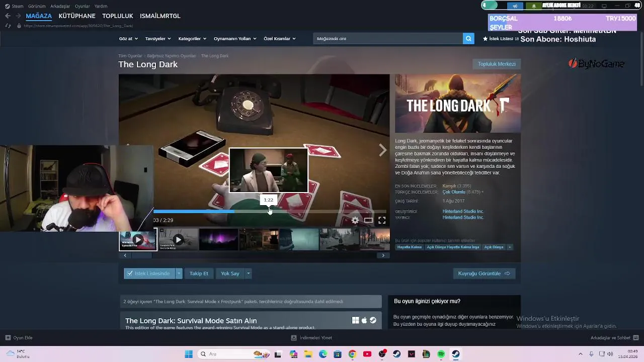
Task: Open the announcements megaphone icon
Action: (x=515, y=6)
